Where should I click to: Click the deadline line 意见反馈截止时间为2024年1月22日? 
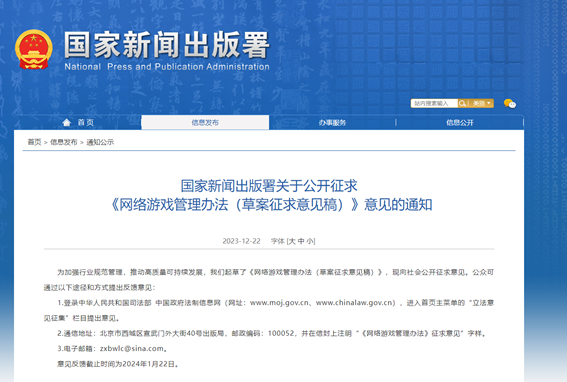click(118, 364)
